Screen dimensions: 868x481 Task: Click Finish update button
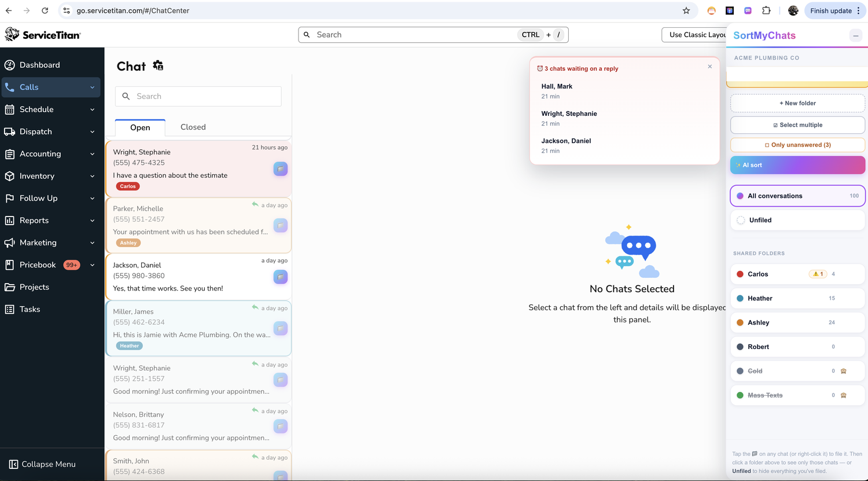tap(834, 10)
